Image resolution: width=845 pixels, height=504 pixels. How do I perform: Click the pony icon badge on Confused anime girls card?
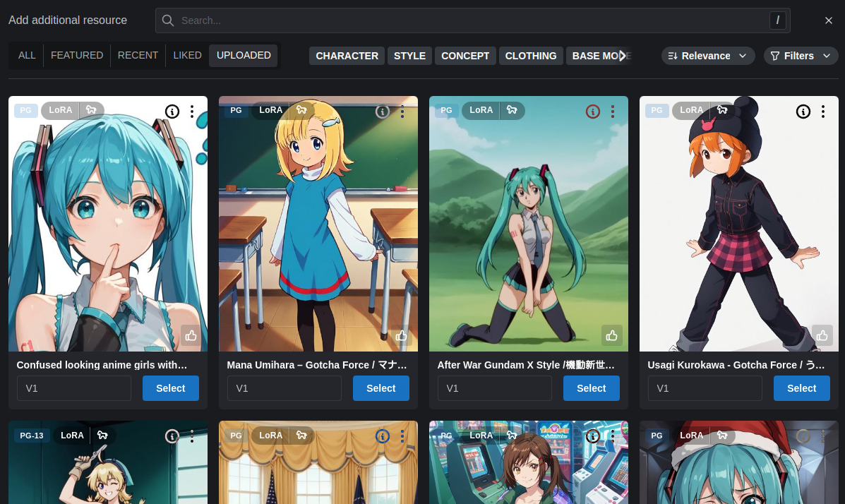click(92, 110)
